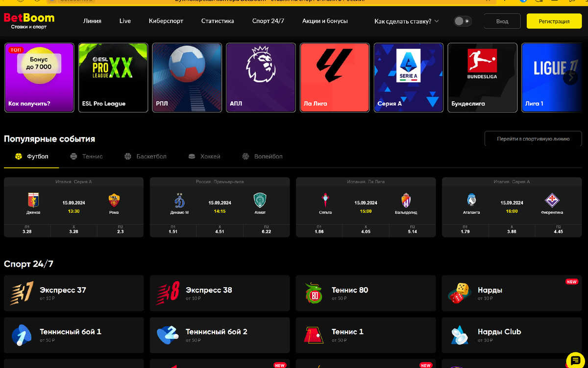The height and width of the screenshot is (368, 588).
Task: Click the Дженоа team logo
Action: pyautogui.click(x=33, y=200)
